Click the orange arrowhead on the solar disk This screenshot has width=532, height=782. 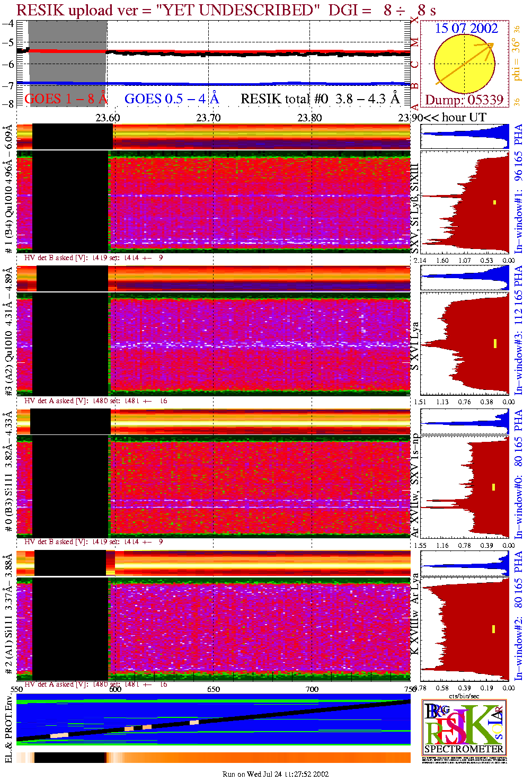[490, 46]
